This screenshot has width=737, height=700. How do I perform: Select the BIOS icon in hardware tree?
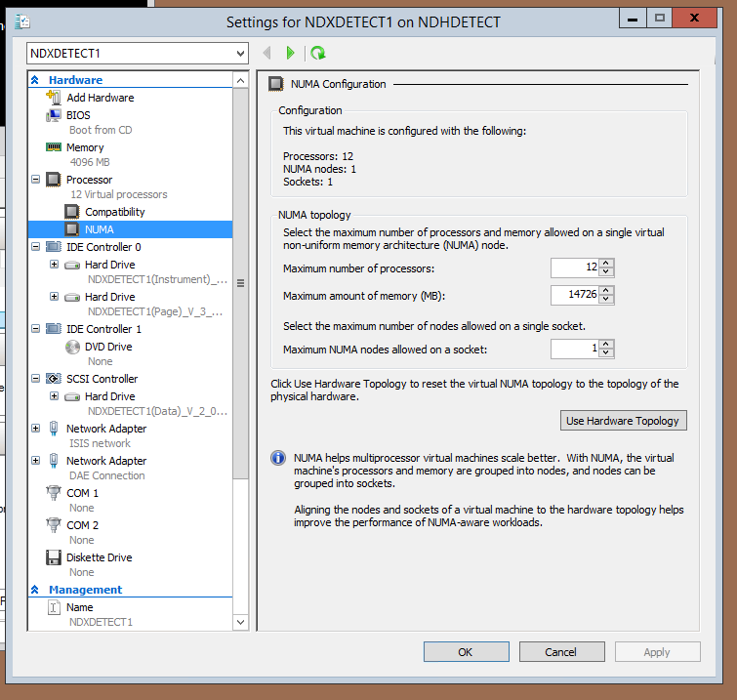click(54, 115)
